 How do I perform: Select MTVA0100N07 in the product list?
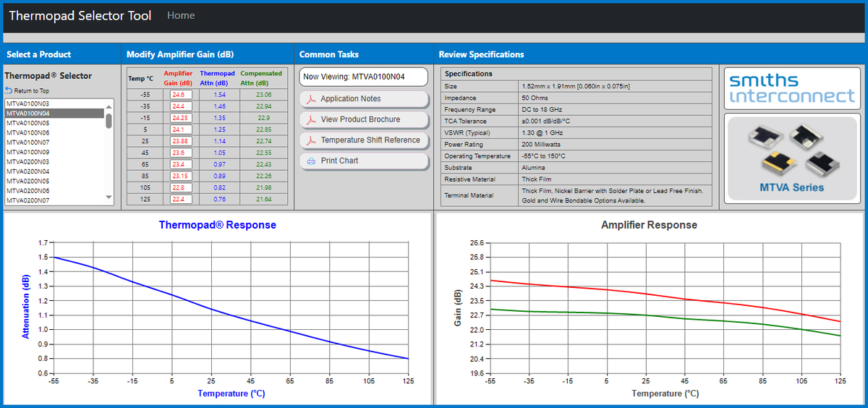54,143
